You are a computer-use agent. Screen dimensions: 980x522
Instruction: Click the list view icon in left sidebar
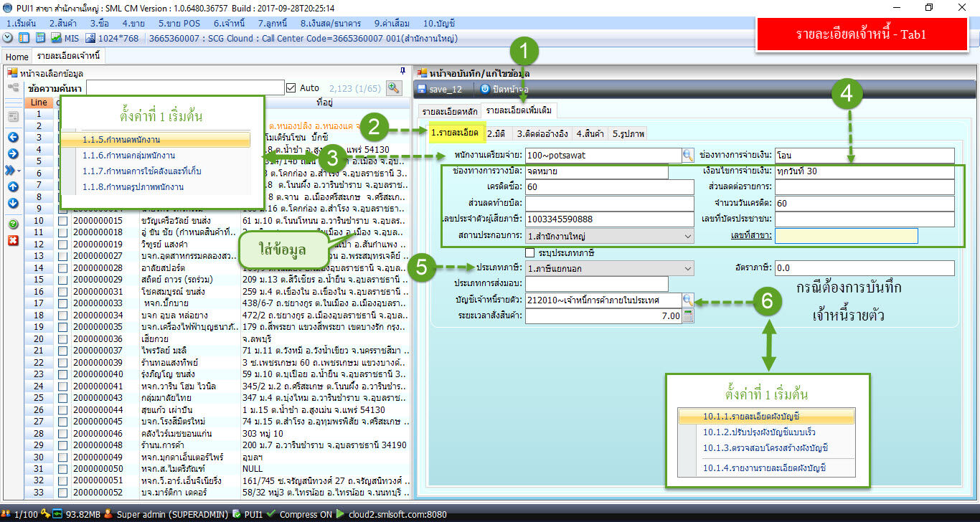(x=13, y=117)
